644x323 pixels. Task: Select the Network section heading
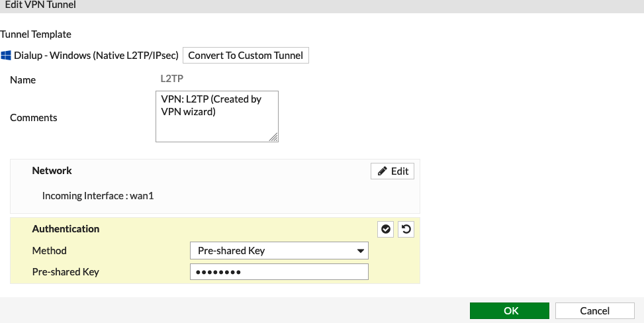[52, 171]
